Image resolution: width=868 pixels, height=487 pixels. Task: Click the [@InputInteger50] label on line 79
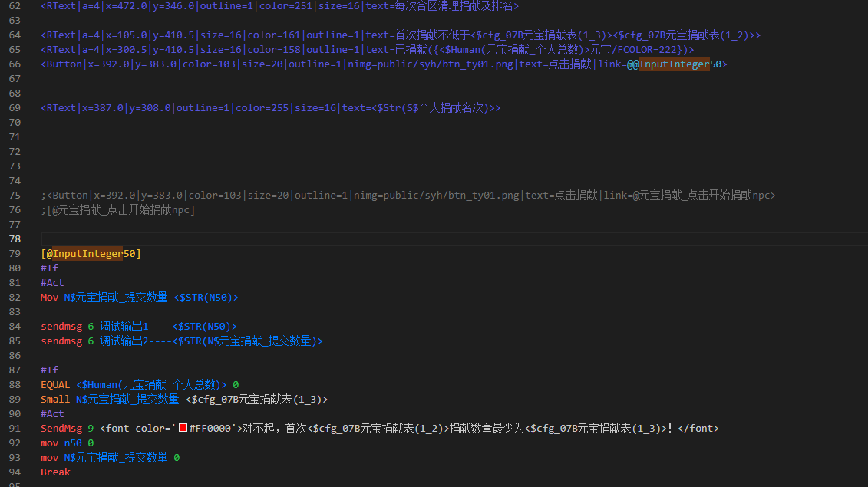point(91,253)
